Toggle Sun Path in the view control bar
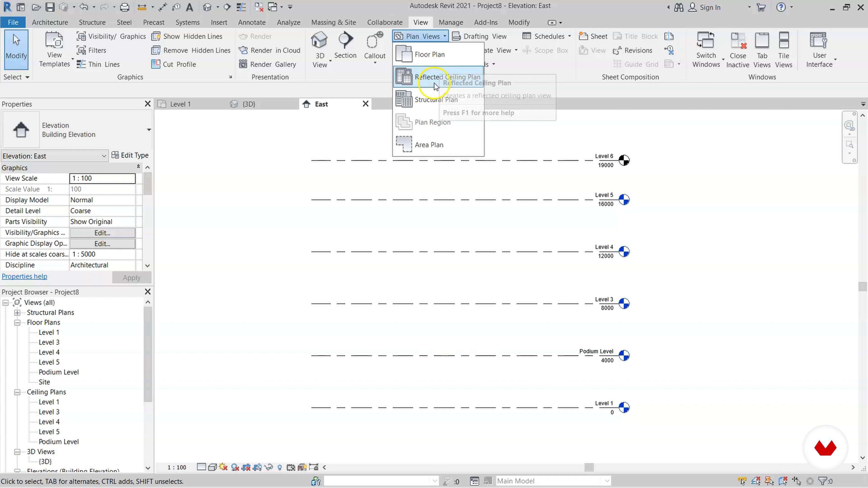The width and height of the screenshot is (868, 488). pos(223,467)
